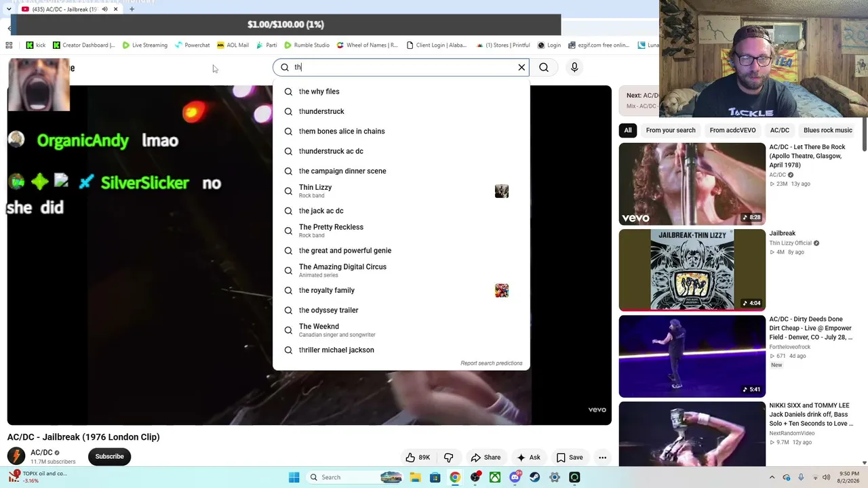Open the kick bookmark
Image resolution: width=868 pixels, height=488 pixels.
(x=36, y=45)
